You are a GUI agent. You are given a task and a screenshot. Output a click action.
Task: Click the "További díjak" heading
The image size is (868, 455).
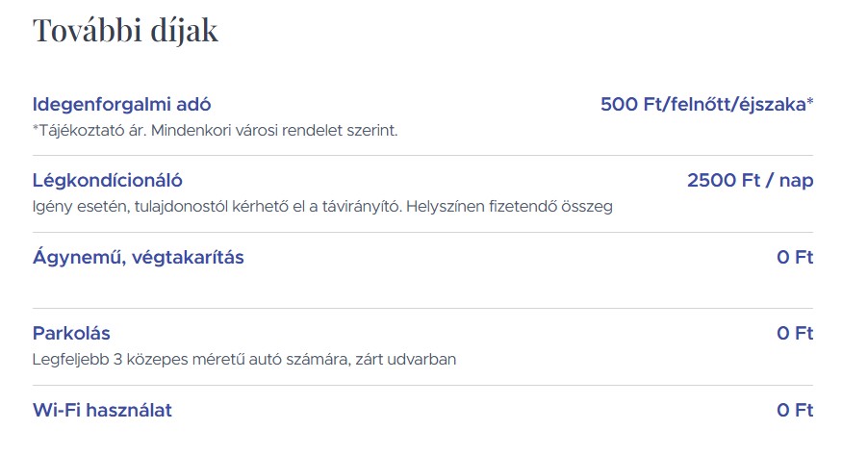[125, 32]
